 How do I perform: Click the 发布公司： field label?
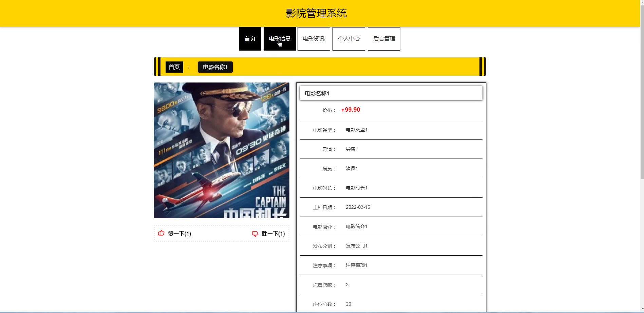point(324,246)
